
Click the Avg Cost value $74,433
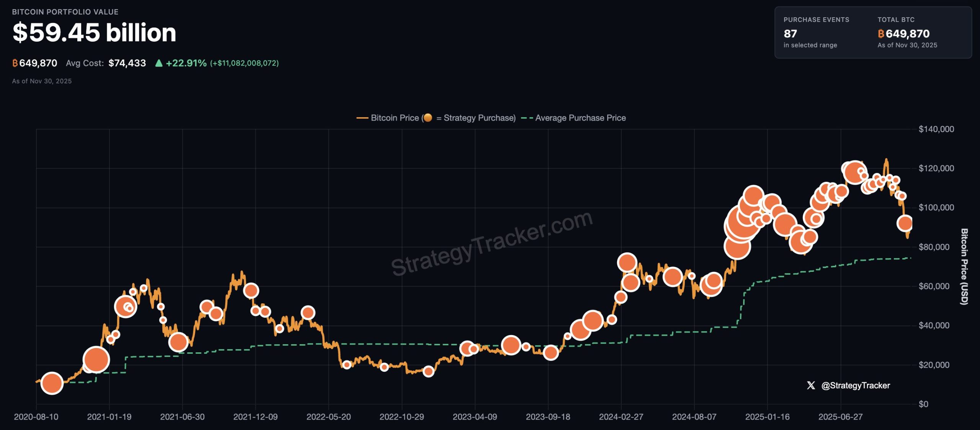point(126,63)
